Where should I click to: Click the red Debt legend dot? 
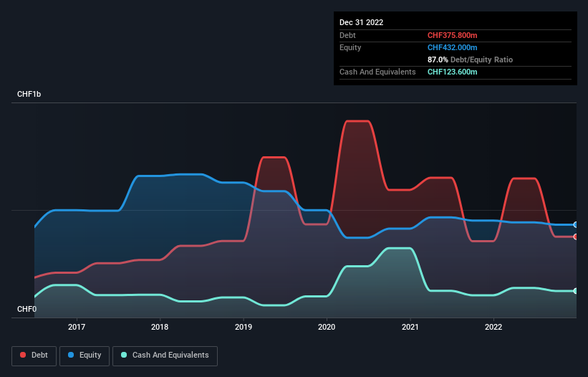[23, 355]
